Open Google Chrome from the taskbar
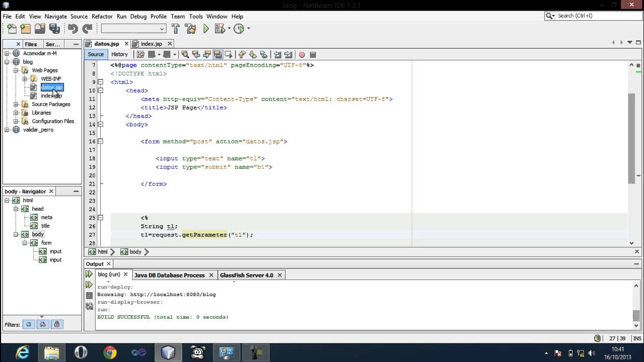The width and height of the screenshot is (644, 362). (x=110, y=352)
